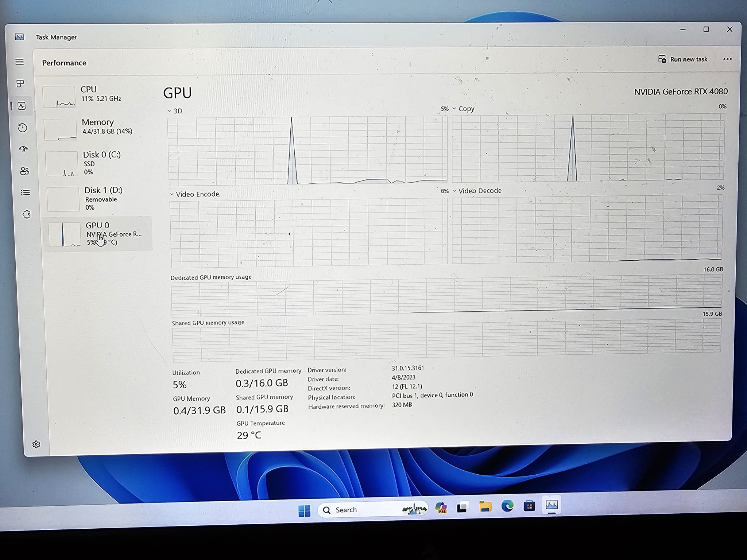
Task: Open Microsoft Store from the taskbar
Action: pyautogui.click(x=529, y=506)
